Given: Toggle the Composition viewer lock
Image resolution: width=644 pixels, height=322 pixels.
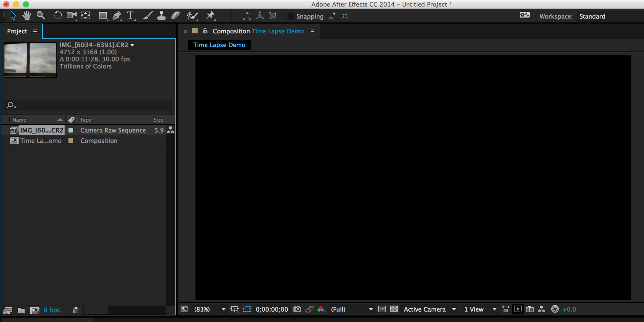Looking at the screenshot, I should [205, 31].
